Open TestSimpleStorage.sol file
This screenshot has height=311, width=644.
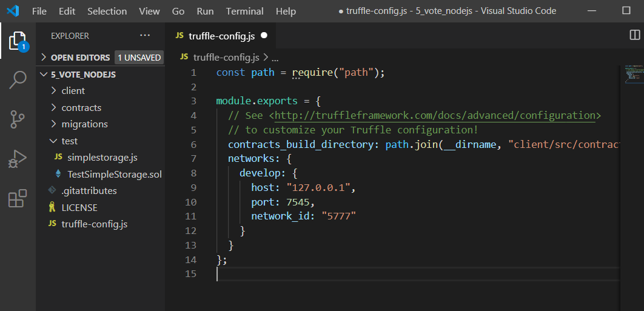coord(100,174)
